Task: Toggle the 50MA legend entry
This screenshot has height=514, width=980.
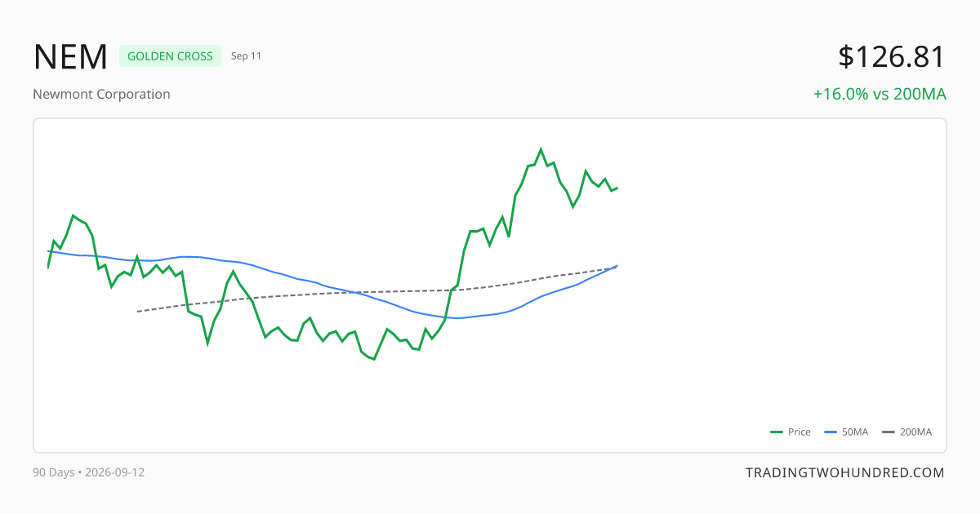Action: (846, 432)
